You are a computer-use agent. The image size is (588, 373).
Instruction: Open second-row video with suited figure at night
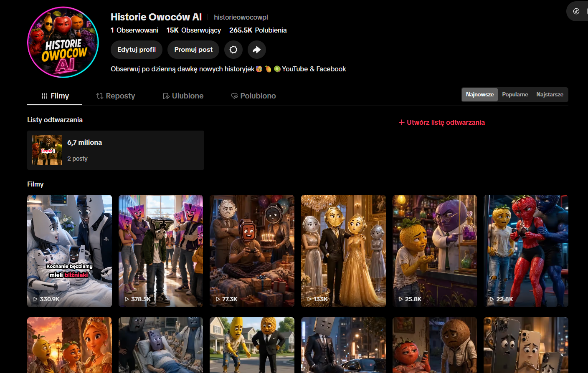coord(343,345)
